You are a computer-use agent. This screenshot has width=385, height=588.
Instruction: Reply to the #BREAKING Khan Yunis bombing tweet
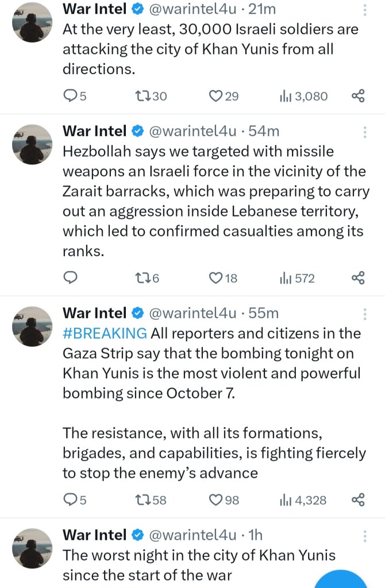coord(70,500)
